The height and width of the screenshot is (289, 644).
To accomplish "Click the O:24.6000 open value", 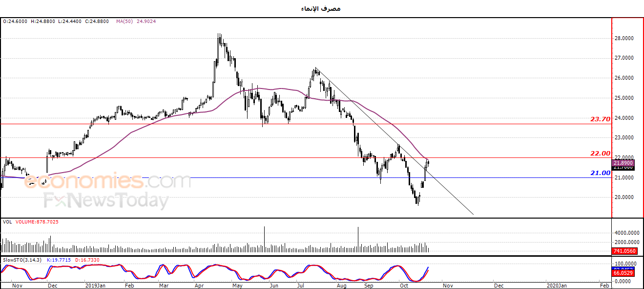I will click(15, 22).
